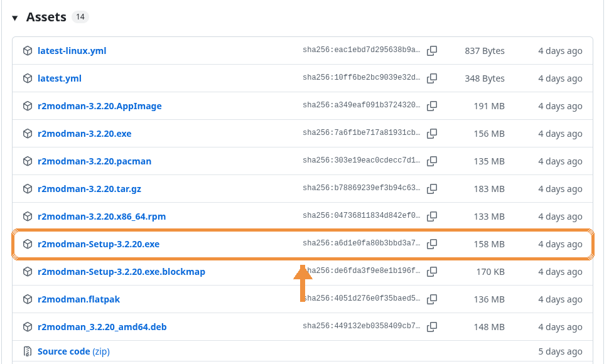This screenshot has width=609, height=364.
Task: Download r2modman-3.2.20.exe portable build
Action: point(84,134)
